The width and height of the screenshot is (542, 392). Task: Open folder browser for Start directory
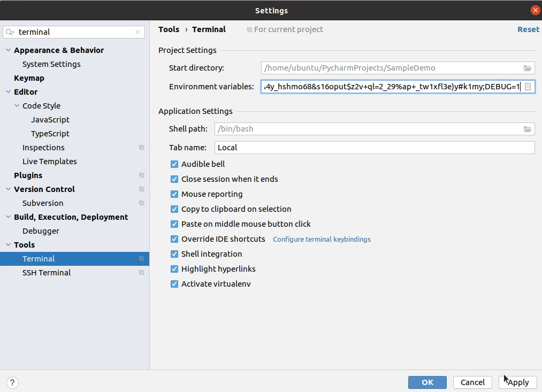coord(528,68)
